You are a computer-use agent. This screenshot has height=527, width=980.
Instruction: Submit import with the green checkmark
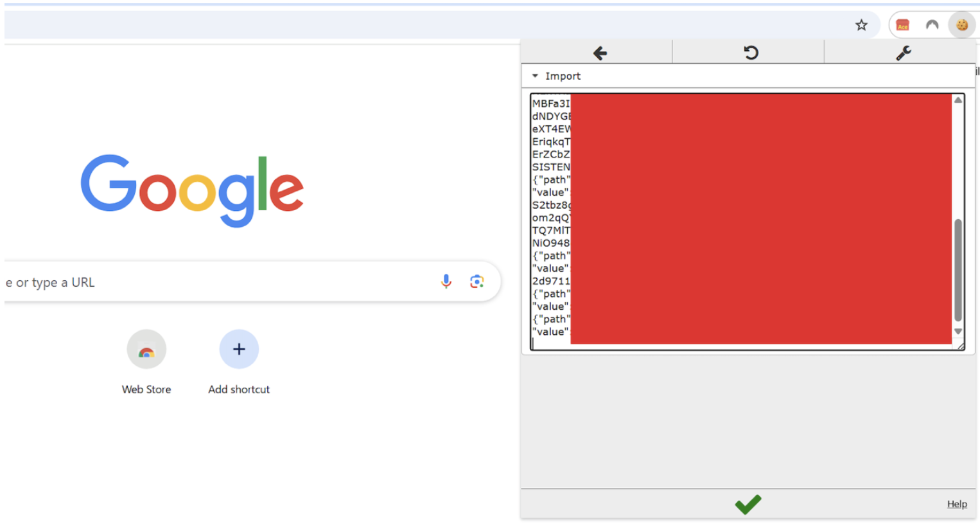(x=748, y=505)
